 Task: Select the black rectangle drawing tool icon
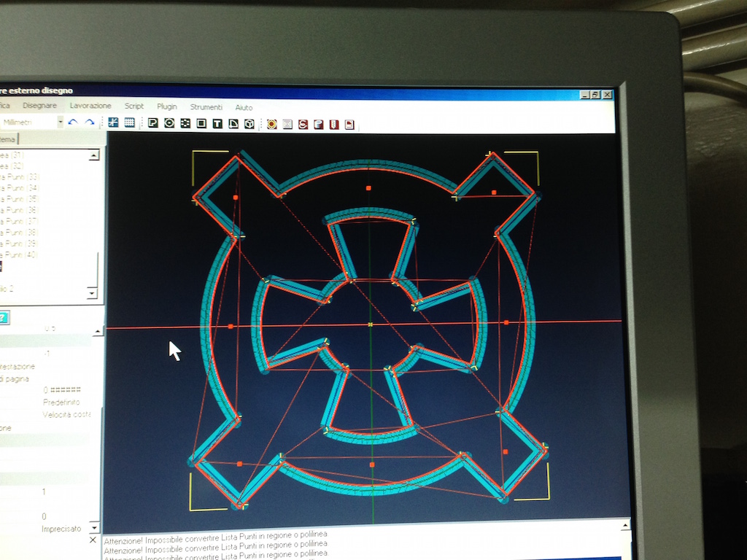[201, 124]
